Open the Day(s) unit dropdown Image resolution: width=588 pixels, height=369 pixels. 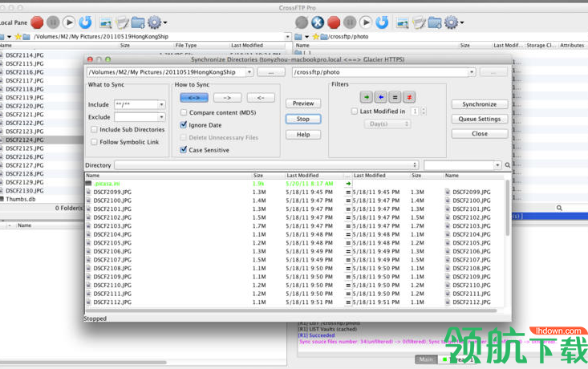point(387,124)
